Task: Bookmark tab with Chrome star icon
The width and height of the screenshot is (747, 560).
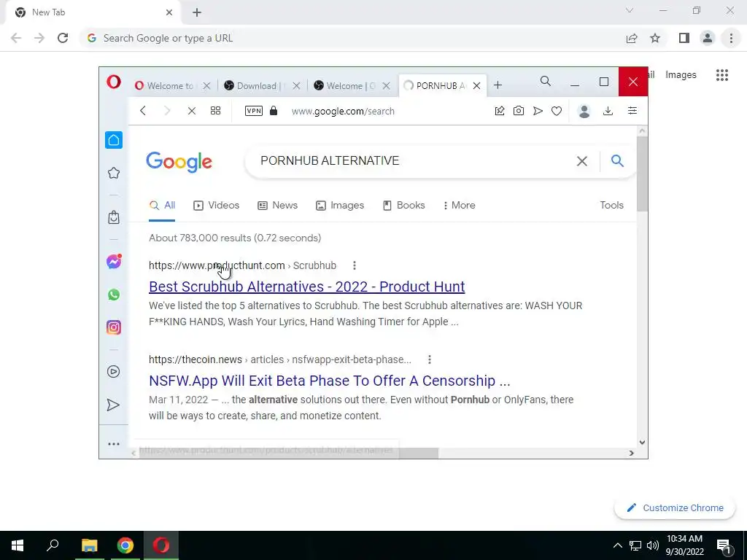Action: (x=655, y=38)
